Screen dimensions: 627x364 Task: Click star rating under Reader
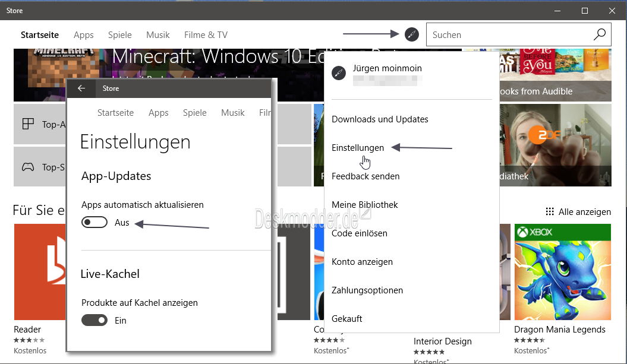[29, 340]
